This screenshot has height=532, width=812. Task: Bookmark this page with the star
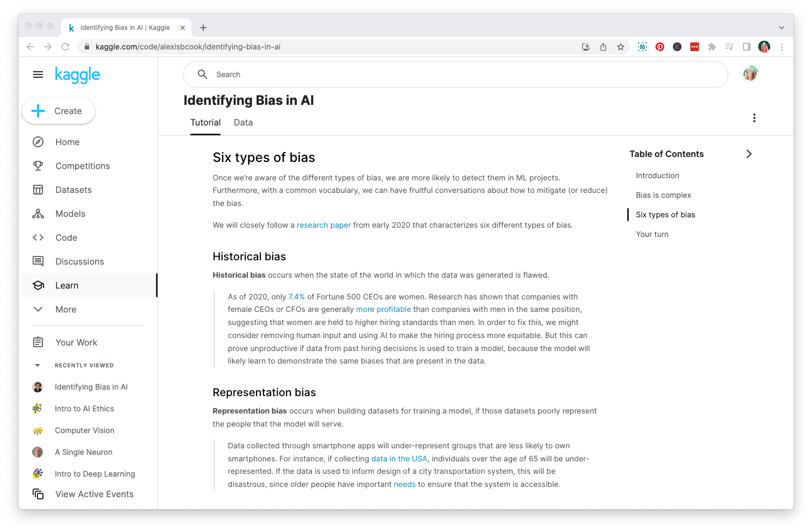621,47
